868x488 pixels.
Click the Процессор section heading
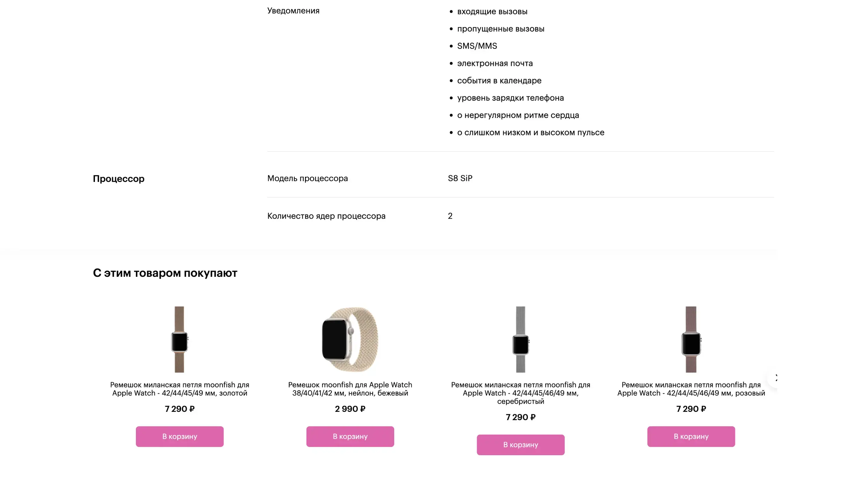119,179
